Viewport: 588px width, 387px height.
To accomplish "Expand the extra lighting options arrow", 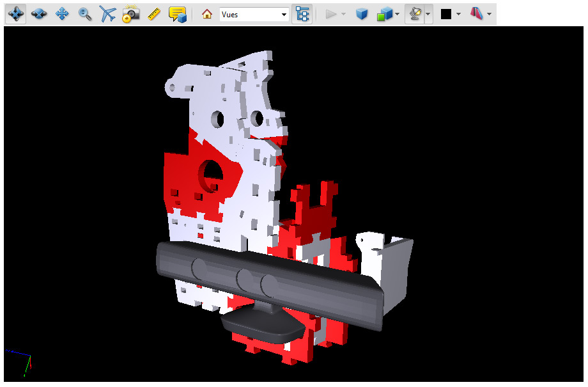I will tap(428, 14).
